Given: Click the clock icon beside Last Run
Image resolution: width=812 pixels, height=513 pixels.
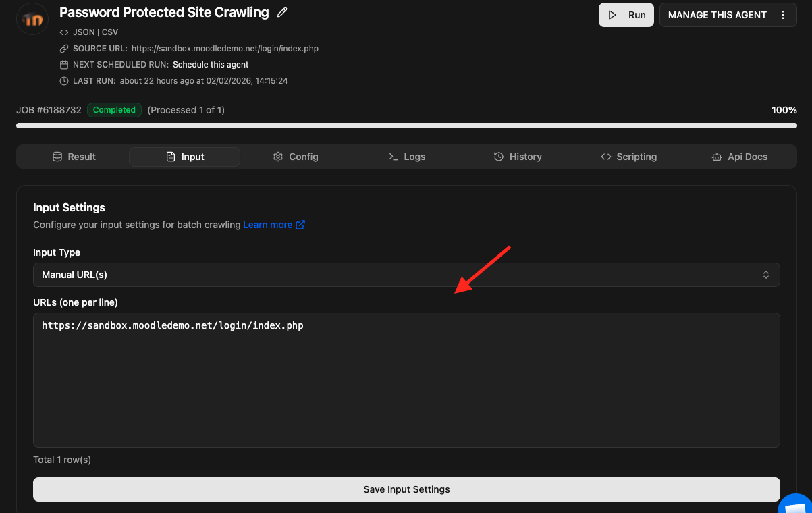Looking at the screenshot, I should pyautogui.click(x=64, y=81).
